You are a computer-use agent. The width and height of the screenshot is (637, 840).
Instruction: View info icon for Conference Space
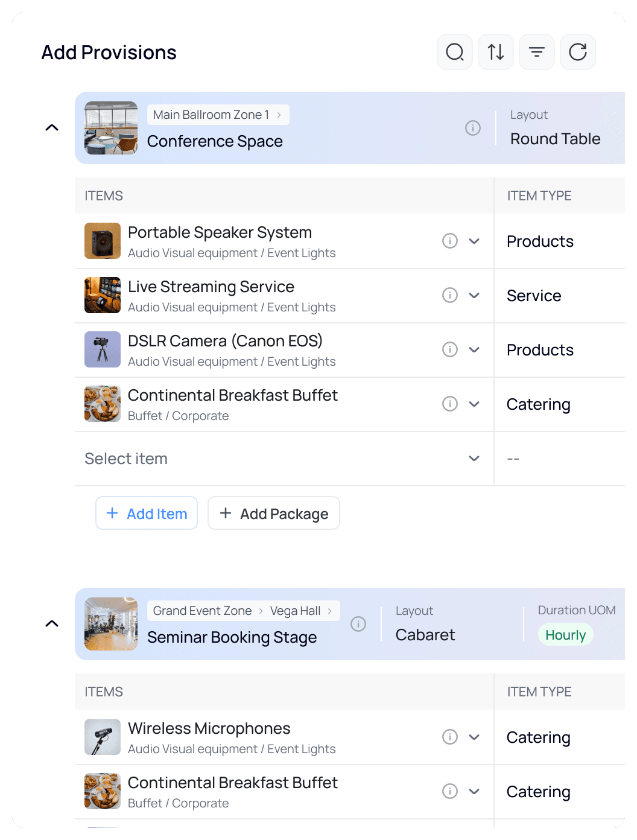pyautogui.click(x=473, y=128)
